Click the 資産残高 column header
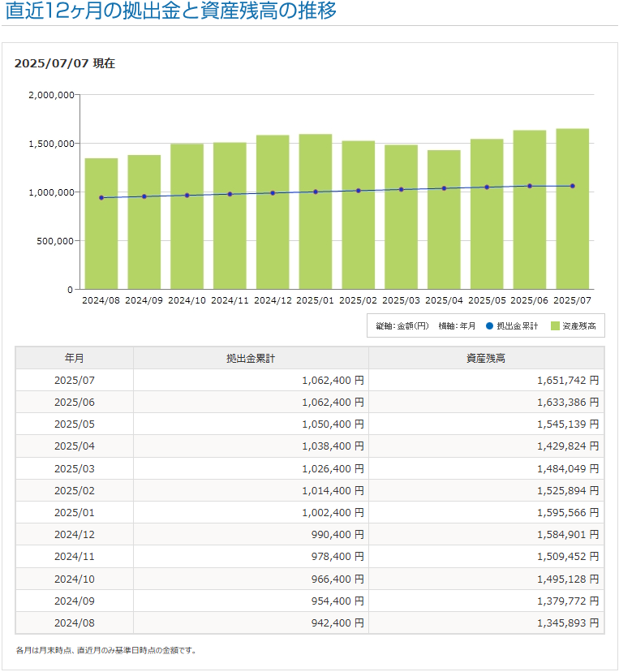The image size is (619, 672). coord(486,358)
